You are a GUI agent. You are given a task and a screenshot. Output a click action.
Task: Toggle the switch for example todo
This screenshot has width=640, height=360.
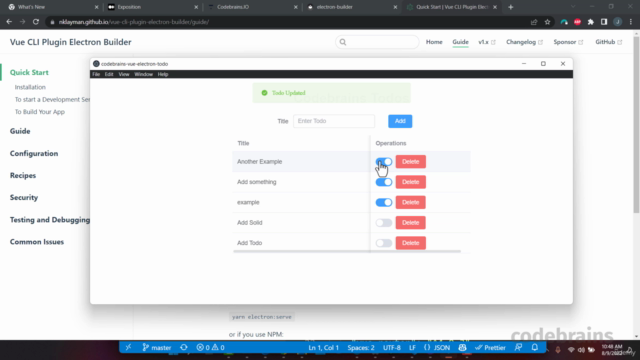coord(384,202)
